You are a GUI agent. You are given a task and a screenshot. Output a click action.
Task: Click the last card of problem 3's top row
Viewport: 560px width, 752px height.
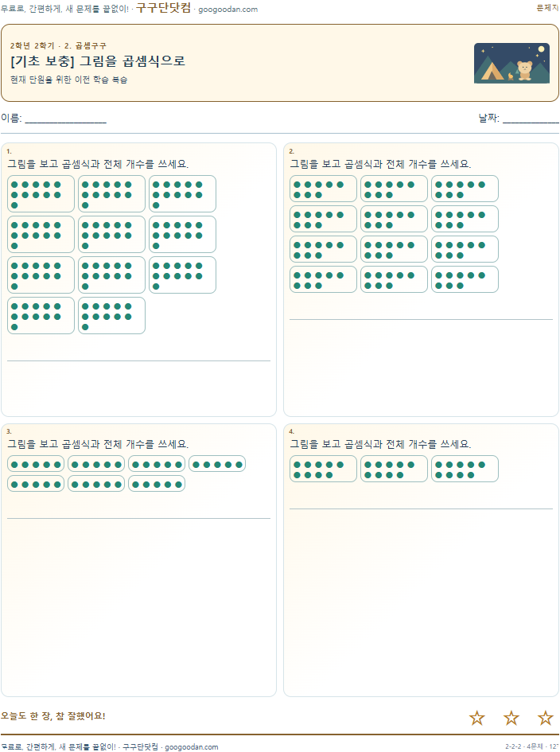217,464
